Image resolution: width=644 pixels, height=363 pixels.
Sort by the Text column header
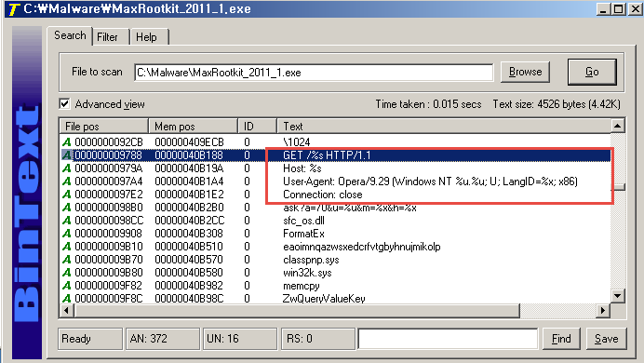coord(444,126)
